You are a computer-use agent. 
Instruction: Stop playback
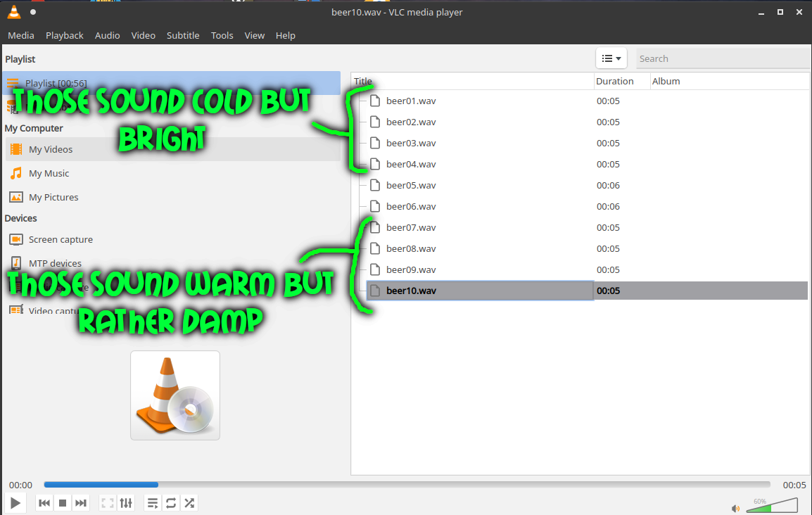pyautogui.click(x=63, y=502)
